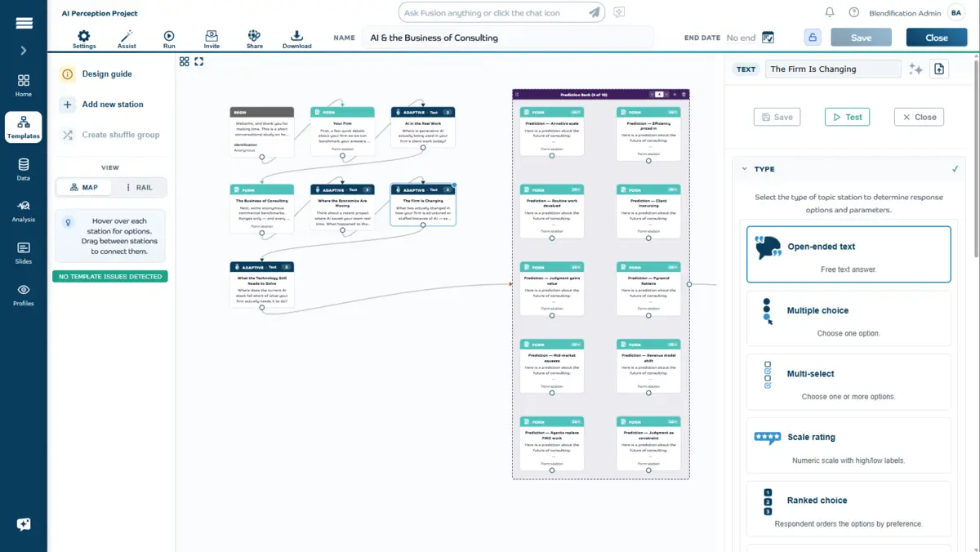Expand the left navigation sidebar
This screenshot has height=552, width=980.
[24, 51]
